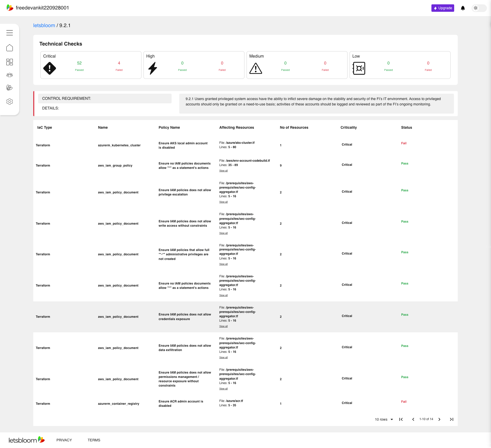Screen dimensions: 491x448
Task: Click View all in permissions management row
Action: [223, 389]
